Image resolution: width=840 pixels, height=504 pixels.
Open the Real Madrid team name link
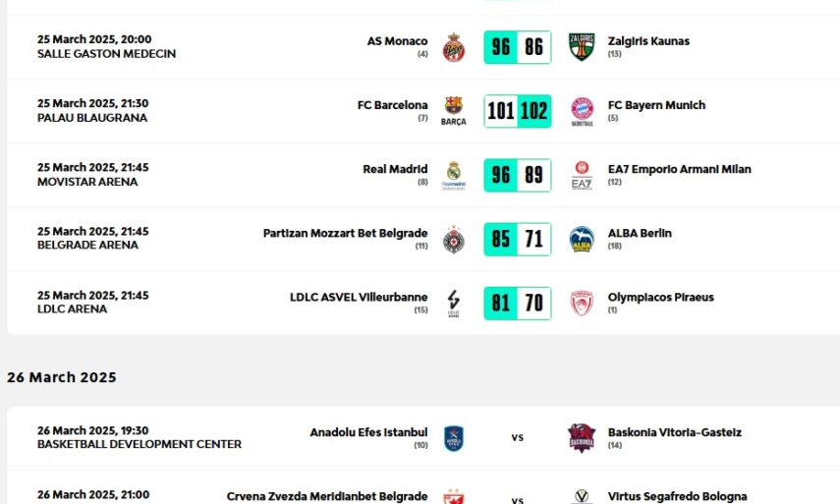click(x=395, y=169)
